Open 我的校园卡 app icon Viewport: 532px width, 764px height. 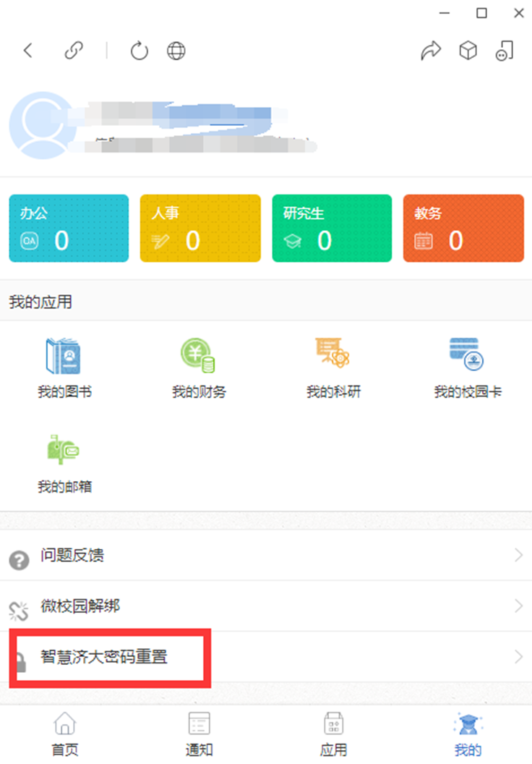click(x=467, y=356)
